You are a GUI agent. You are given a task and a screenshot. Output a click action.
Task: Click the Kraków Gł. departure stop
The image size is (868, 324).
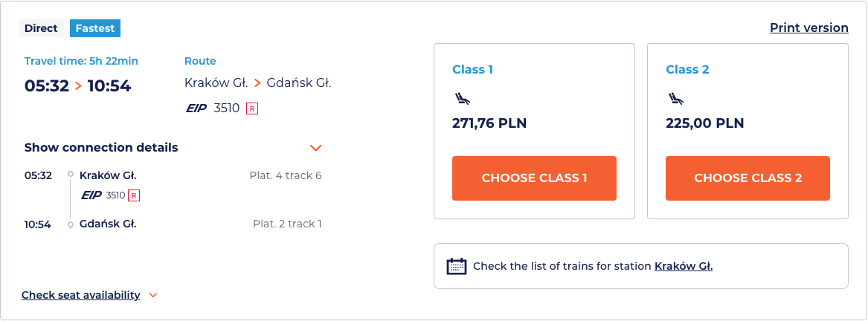tap(108, 176)
